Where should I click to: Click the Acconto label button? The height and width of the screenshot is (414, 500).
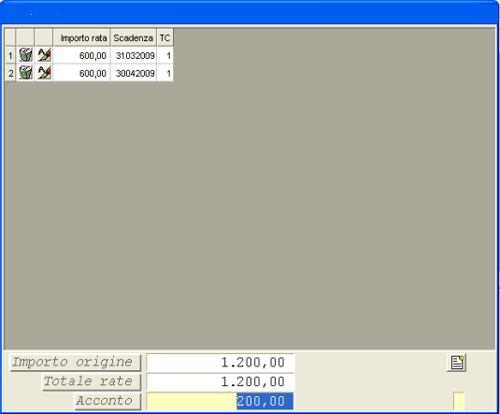pyautogui.click(x=108, y=401)
